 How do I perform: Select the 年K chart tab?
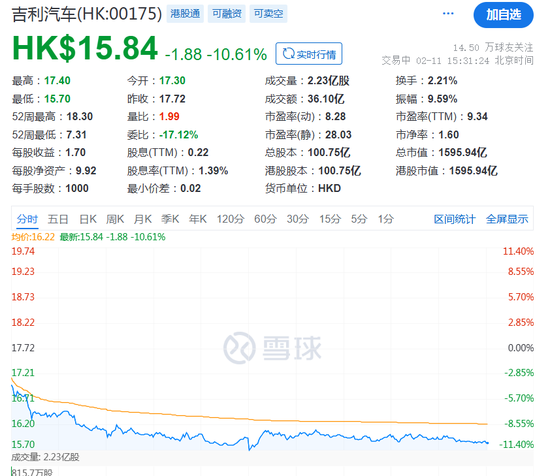pyautogui.click(x=198, y=219)
